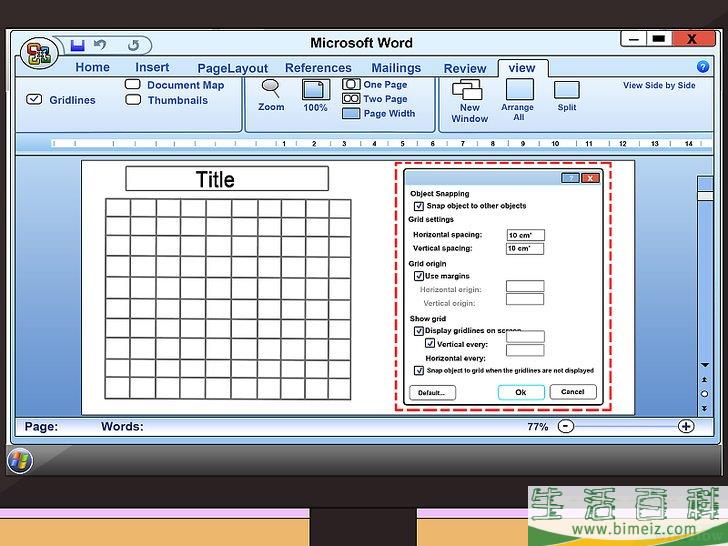Open Word help question mark

point(703,67)
